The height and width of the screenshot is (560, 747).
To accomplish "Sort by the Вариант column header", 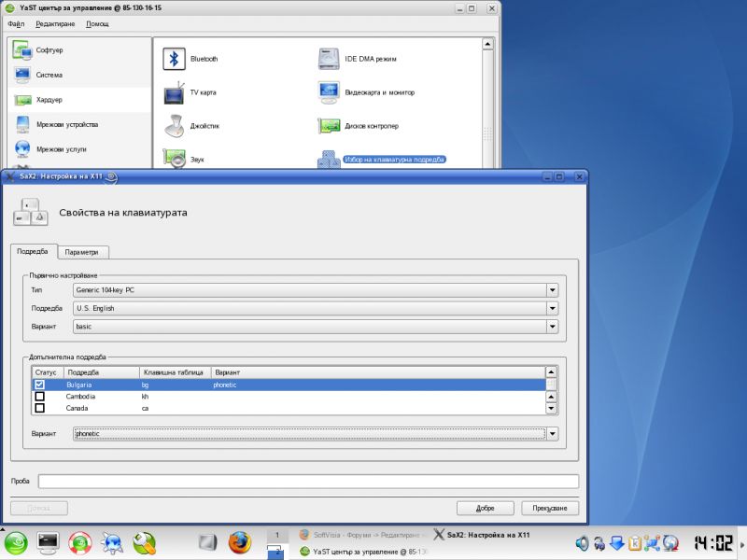I will click(x=378, y=372).
